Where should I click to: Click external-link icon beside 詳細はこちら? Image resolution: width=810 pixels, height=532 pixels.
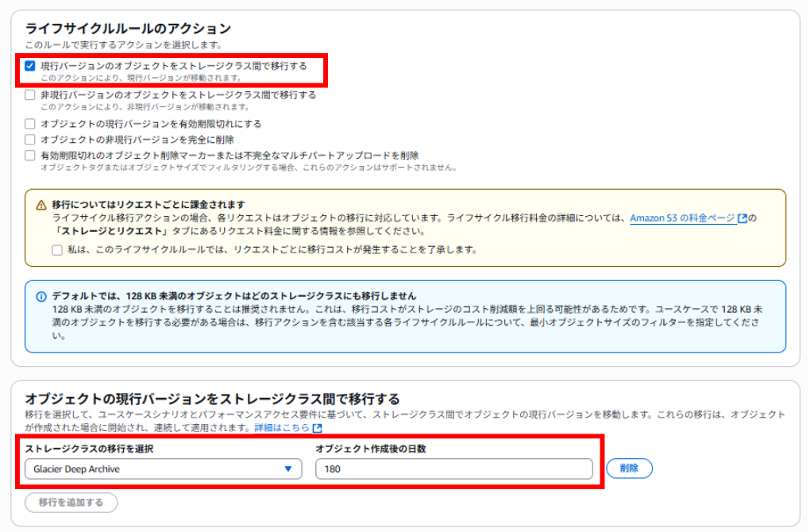318,428
